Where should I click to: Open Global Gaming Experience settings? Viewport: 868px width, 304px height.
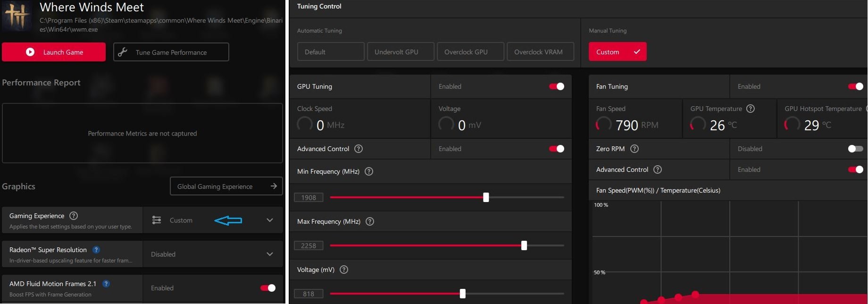226,186
